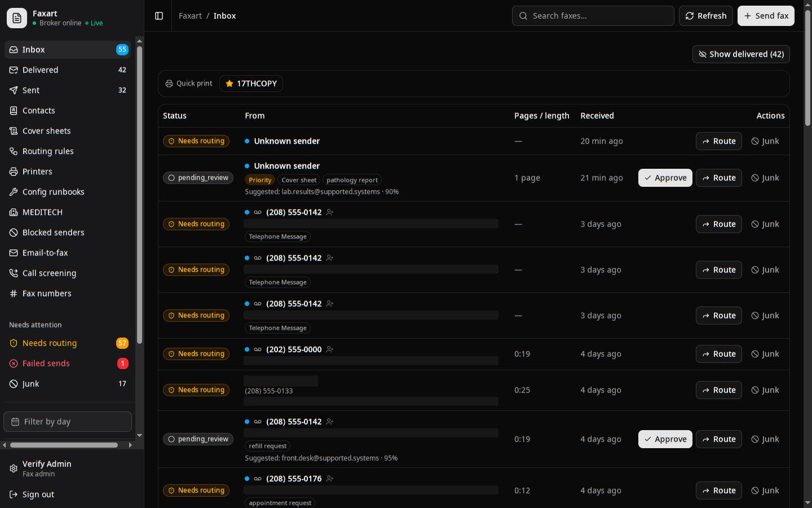Click the appointment request tag
Image resolution: width=812 pixels, height=508 pixels.
280,503
